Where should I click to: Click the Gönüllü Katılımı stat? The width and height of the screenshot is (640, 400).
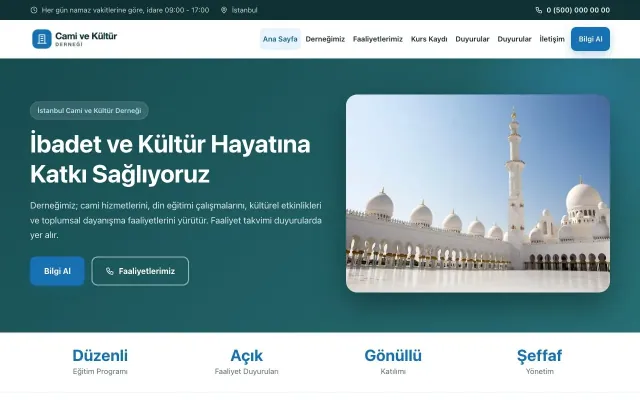pos(393,362)
